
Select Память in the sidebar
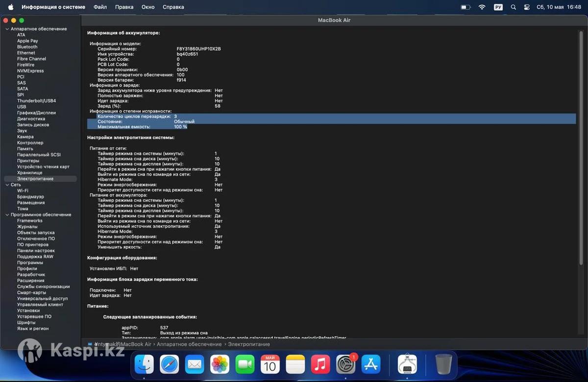[25, 149]
